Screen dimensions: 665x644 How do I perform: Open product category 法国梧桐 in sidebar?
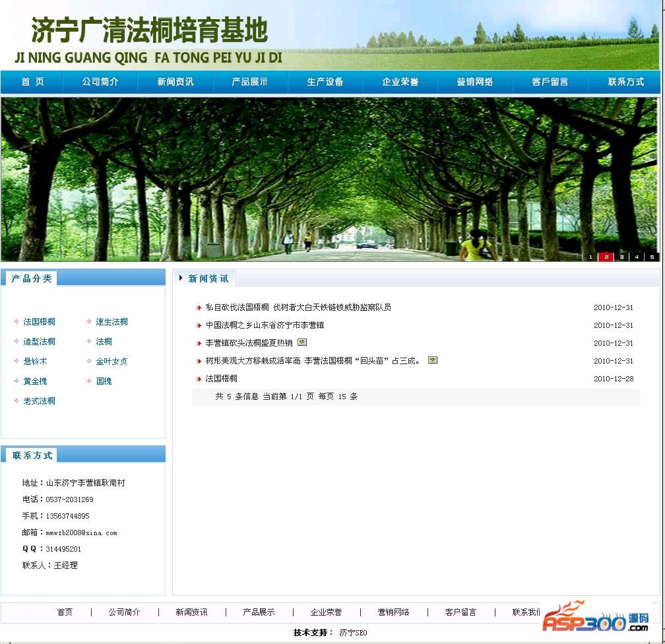[x=39, y=322]
